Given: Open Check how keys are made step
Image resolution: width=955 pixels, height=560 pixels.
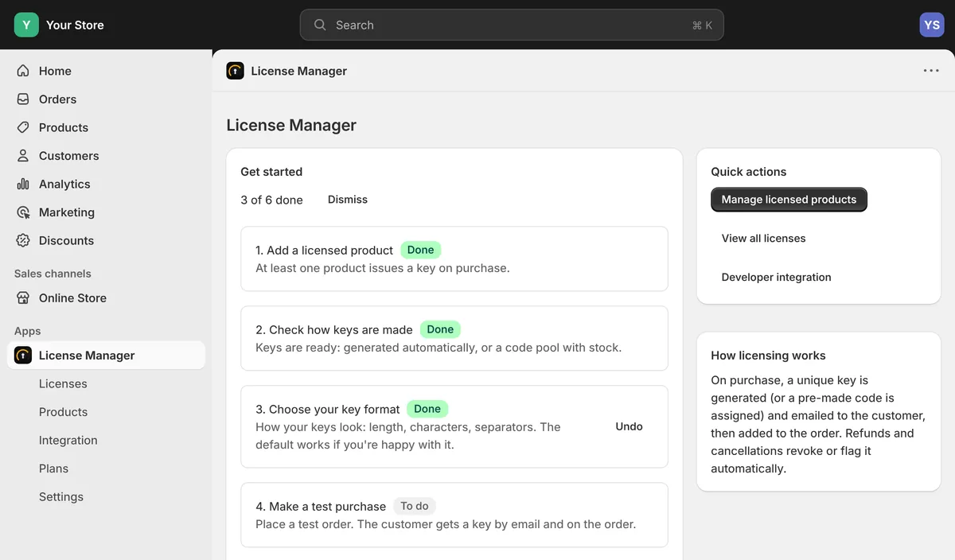Looking at the screenshot, I should tap(454, 338).
